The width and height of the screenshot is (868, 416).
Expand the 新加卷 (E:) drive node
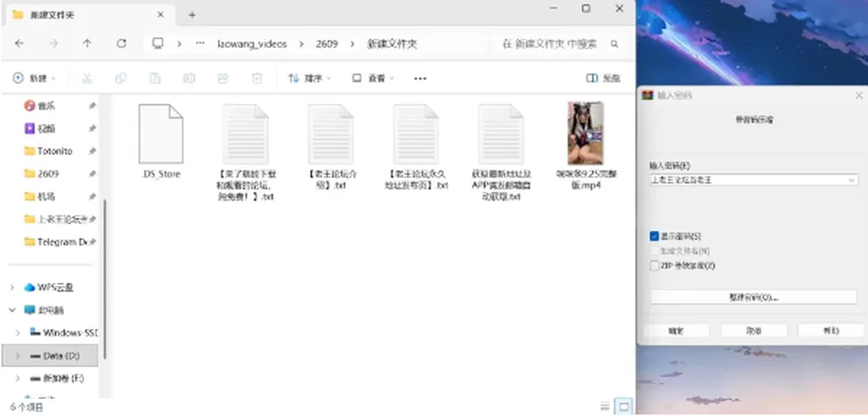(x=18, y=378)
